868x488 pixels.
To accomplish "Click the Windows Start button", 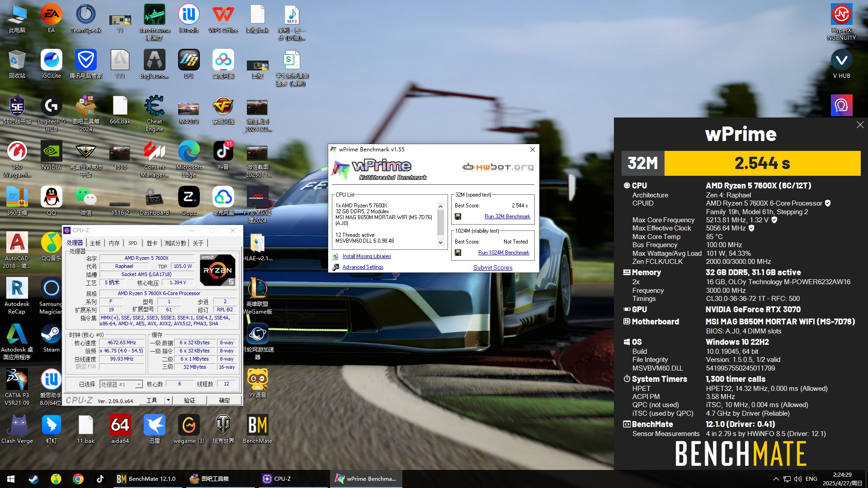I will [11, 479].
